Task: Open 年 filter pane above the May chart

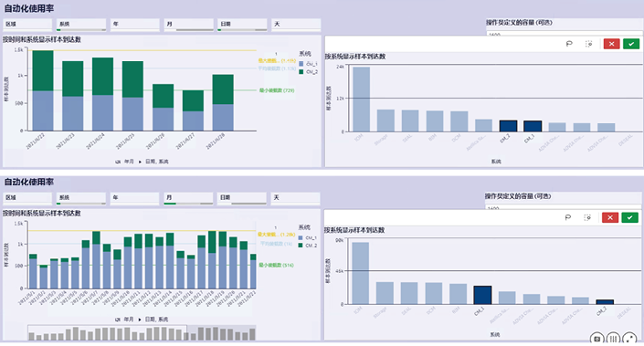Action: 134,198
